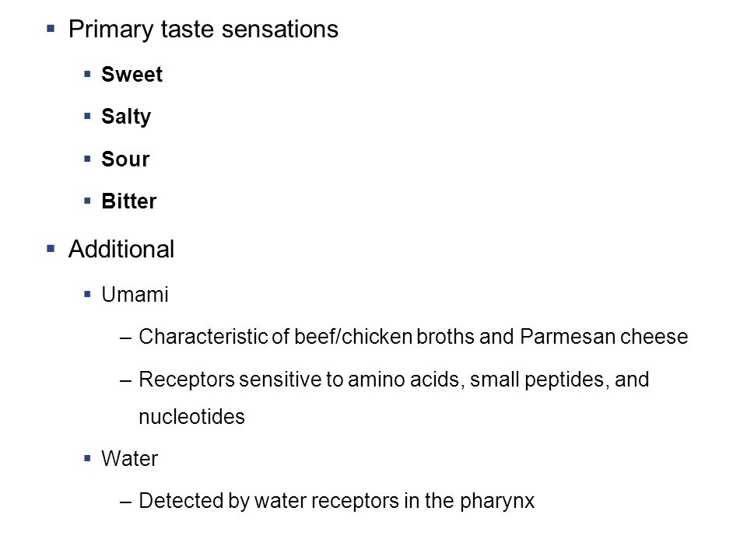The width and height of the screenshot is (747, 560).
Task: Click the 'Detected by water receptors' line
Action: (x=336, y=501)
